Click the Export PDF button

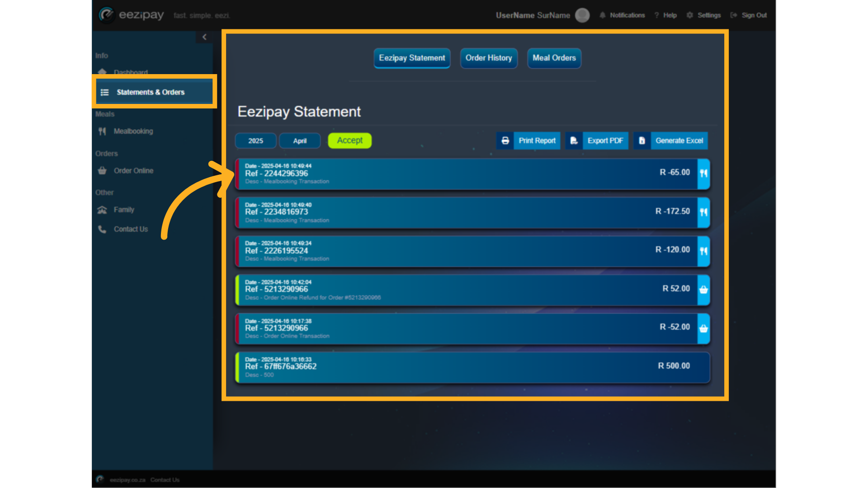click(x=597, y=141)
